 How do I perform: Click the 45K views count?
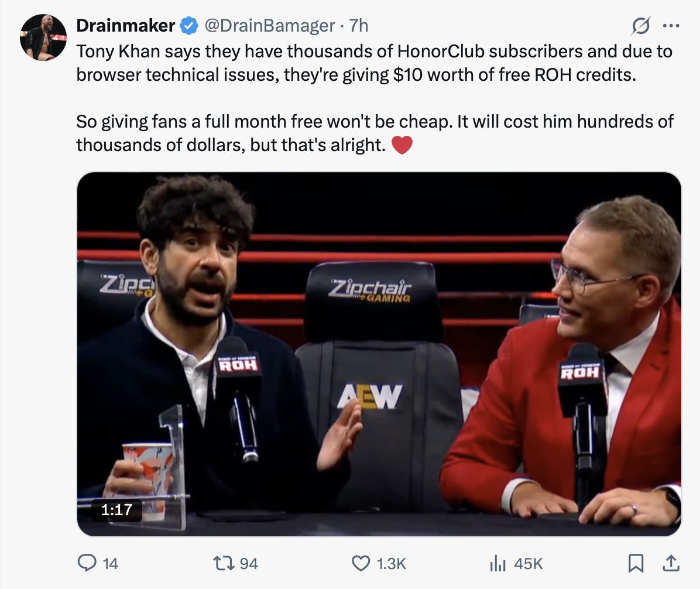point(528,564)
